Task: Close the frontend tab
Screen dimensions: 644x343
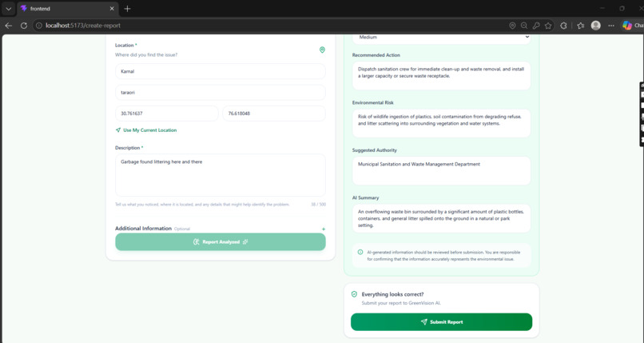Action: point(112,9)
